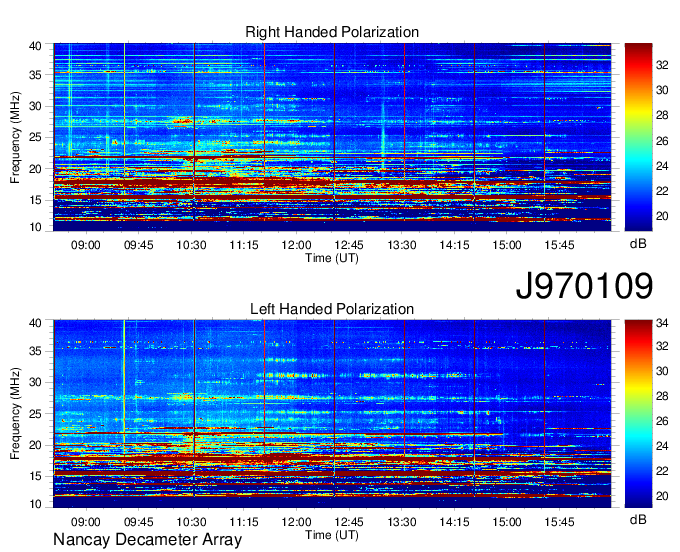The image size is (680, 552).
Task: Click 10 MHz tick of Right Handed plot
Action: tap(35, 227)
